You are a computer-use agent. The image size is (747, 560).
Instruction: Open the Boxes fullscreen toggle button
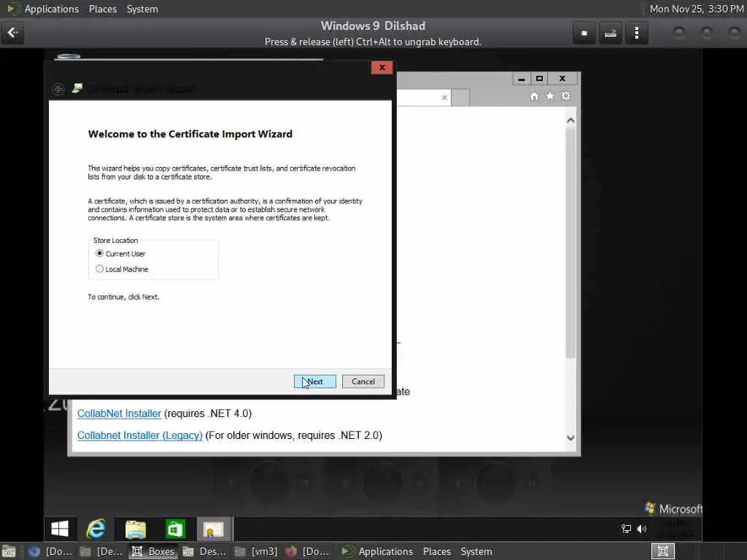click(584, 33)
